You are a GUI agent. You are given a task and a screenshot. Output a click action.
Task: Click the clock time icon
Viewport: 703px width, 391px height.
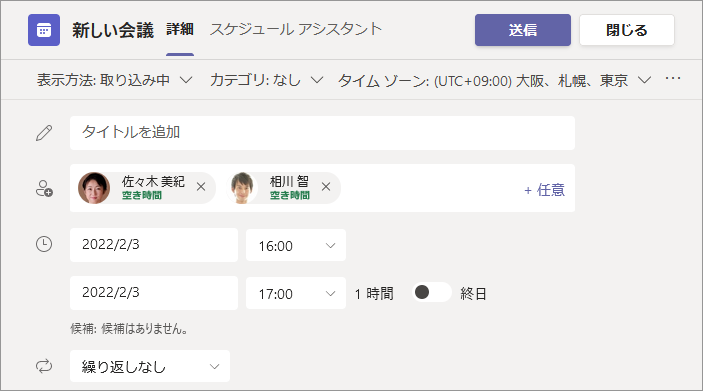tap(44, 244)
